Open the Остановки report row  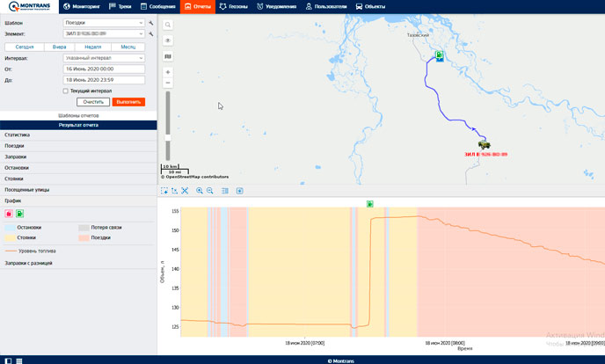point(78,168)
